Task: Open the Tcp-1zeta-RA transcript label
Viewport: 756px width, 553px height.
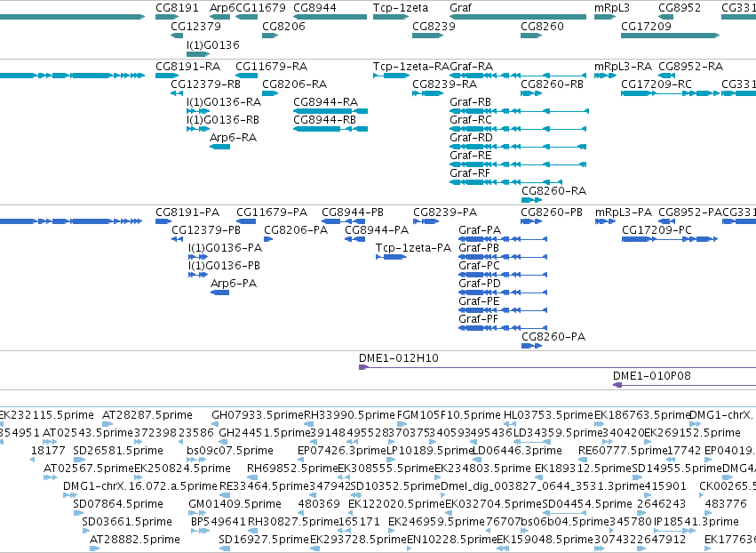Action: pos(410,66)
